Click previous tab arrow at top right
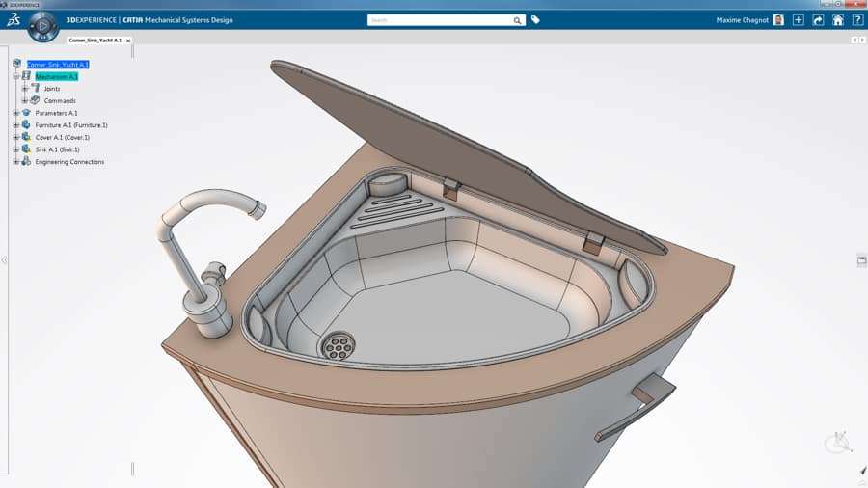The width and height of the screenshot is (868, 488). click(854, 40)
